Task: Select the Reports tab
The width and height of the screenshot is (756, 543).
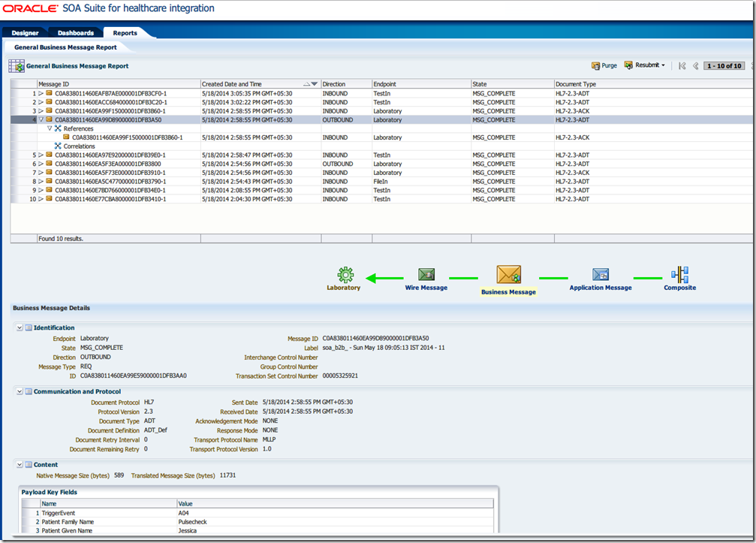Action: point(125,33)
